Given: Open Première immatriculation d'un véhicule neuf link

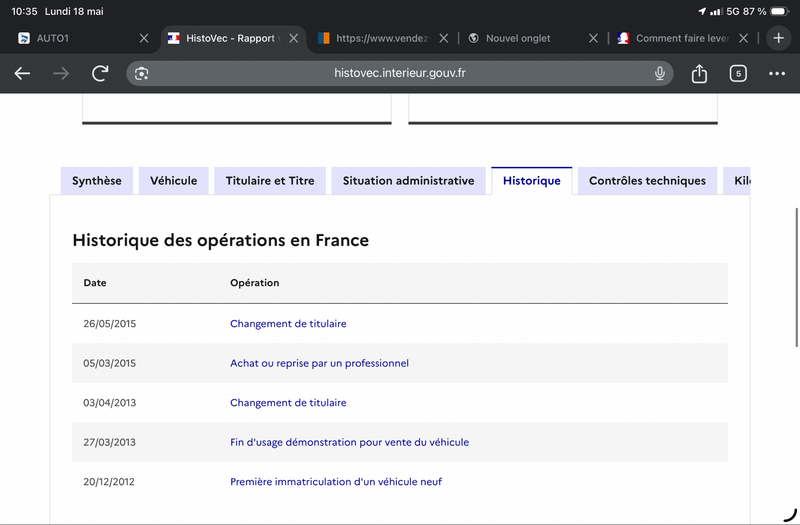Looking at the screenshot, I should [336, 482].
